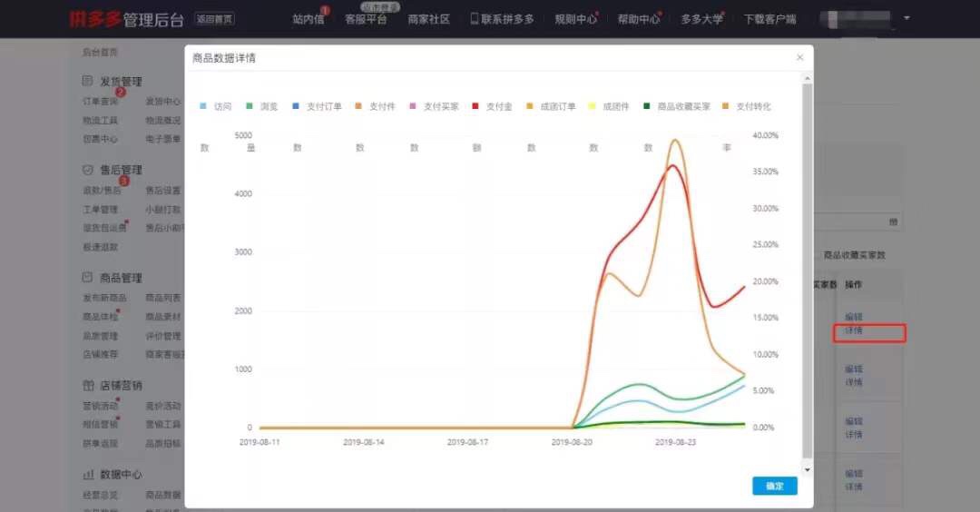Screen dimensions: 980x512
Task: Open 包裹中心 in the sidebar
Action: click(100, 139)
